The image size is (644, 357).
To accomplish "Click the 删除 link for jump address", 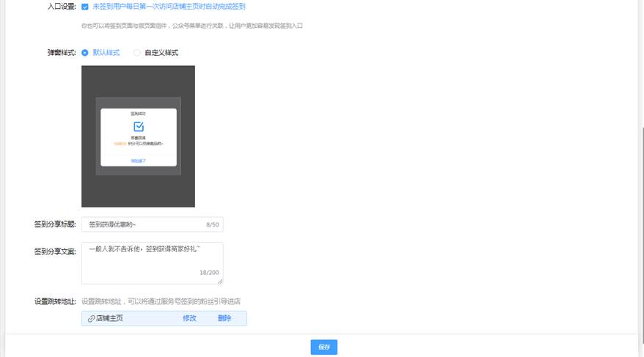I will click(224, 318).
